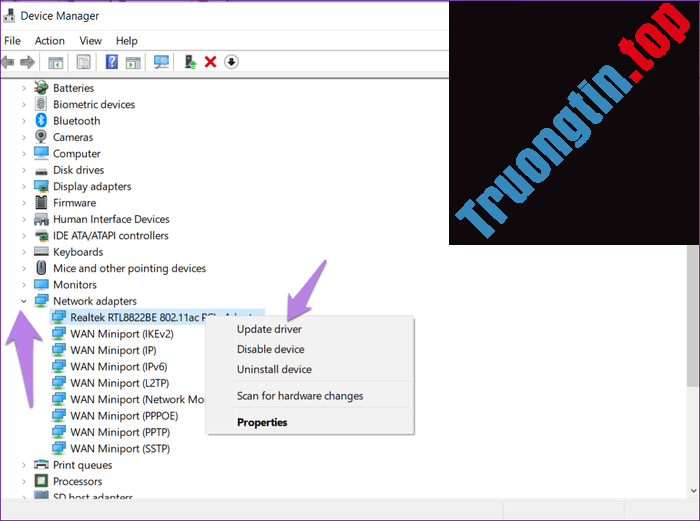
Task: Select WAN Miniport (Network Monitor) row
Action: pyautogui.click(x=129, y=399)
